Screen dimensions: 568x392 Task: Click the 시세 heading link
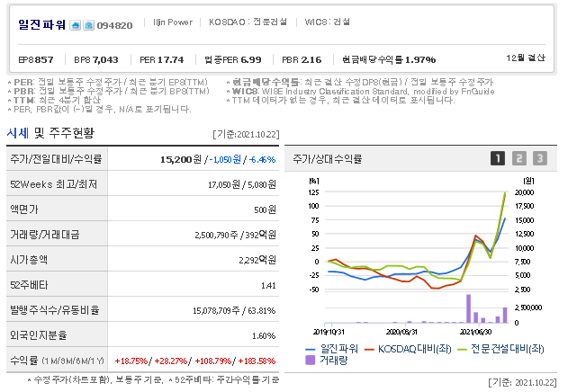[18, 133]
